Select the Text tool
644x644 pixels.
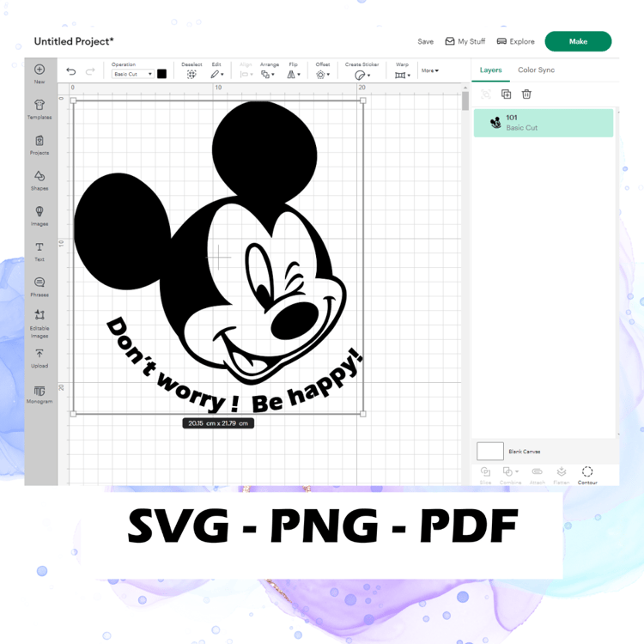39,246
